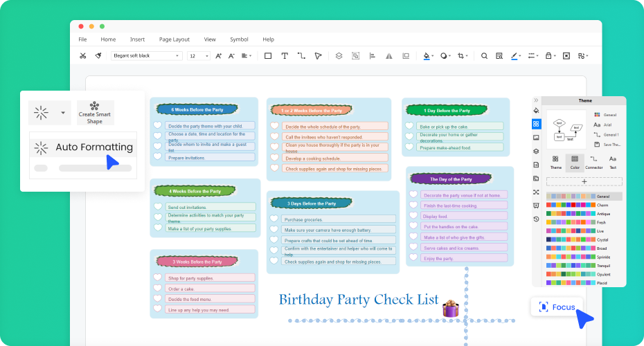The image size is (644, 346).
Task: Expand the right panel double-chevron
Action: [536, 100]
